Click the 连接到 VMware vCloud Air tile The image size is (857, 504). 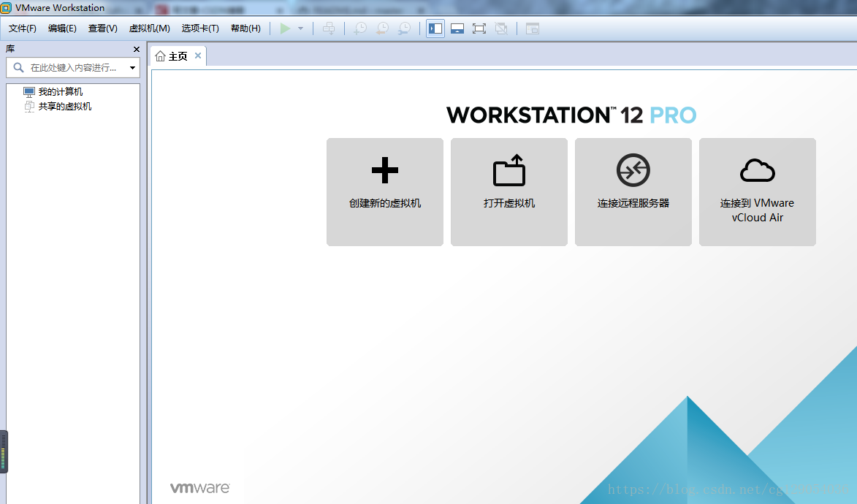[x=758, y=192]
